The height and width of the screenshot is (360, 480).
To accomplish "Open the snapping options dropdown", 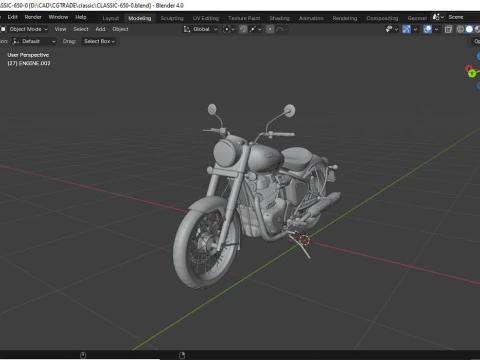I will [256, 29].
